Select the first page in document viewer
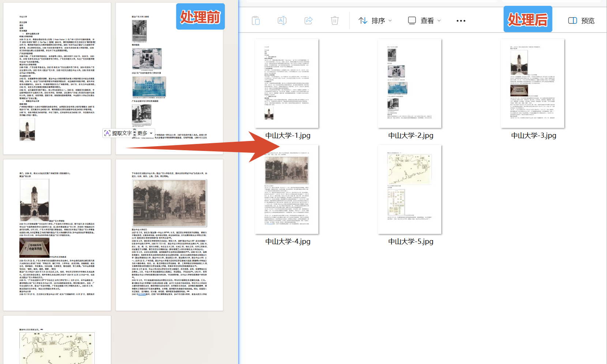607x364 pixels. (57, 79)
